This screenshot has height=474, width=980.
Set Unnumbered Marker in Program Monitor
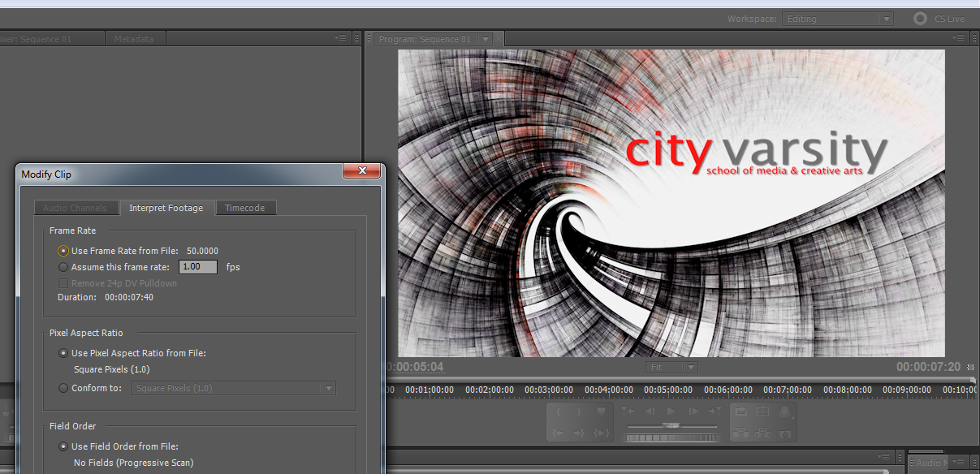point(601,411)
